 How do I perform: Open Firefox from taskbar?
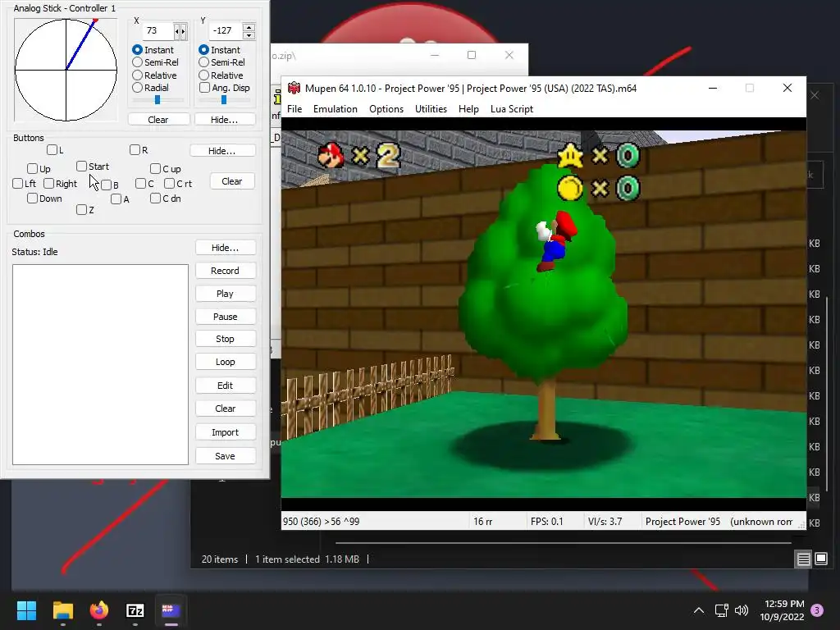pos(99,610)
